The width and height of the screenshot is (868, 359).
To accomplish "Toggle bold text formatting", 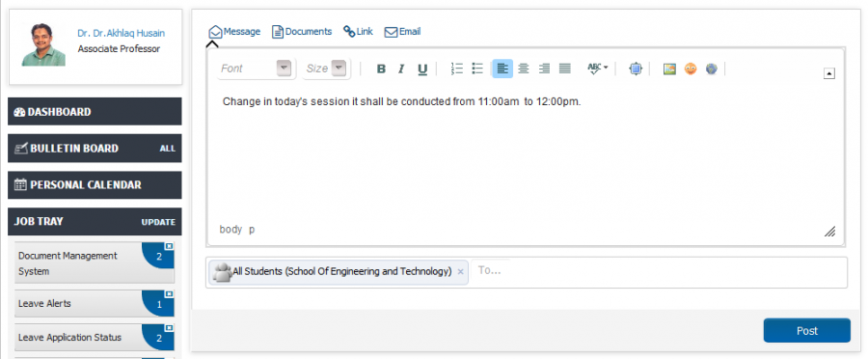I will tap(381, 69).
